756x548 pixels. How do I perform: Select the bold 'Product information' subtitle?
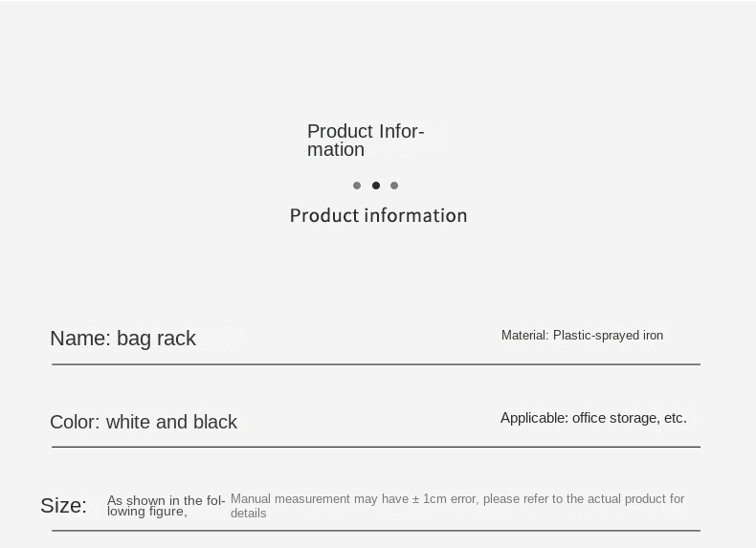tap(379, 215)
